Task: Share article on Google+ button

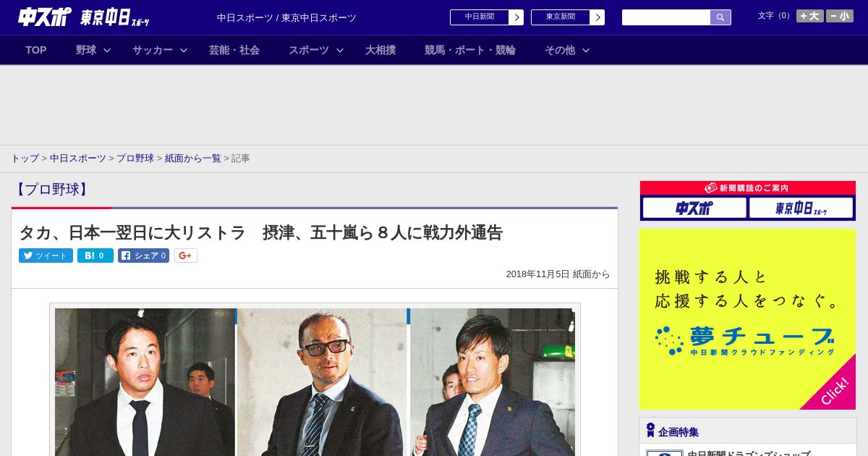Action: (186, 256)
